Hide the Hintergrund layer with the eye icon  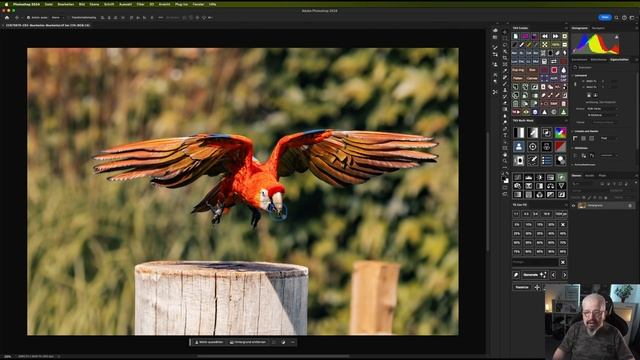(573, 206)
